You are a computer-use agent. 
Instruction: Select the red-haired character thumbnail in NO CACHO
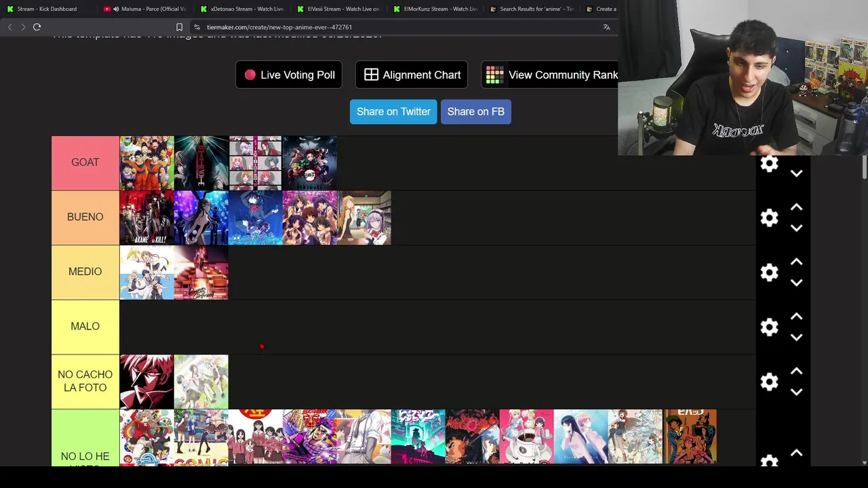click(x=147, y=382)
